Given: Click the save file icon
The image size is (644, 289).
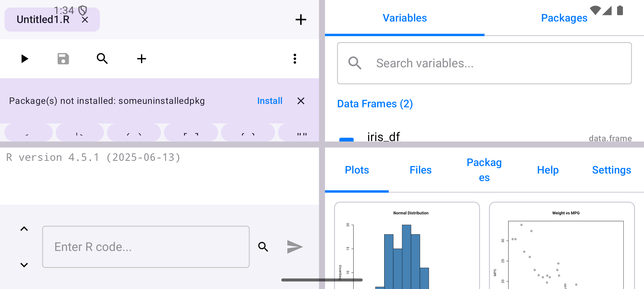Looking at the screenshot, I should tap(63, 59).
